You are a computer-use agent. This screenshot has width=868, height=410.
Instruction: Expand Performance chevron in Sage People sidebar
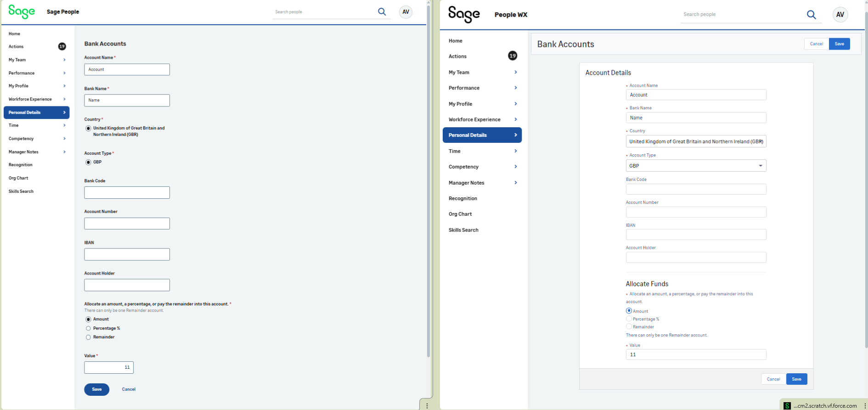pos(64,73)
